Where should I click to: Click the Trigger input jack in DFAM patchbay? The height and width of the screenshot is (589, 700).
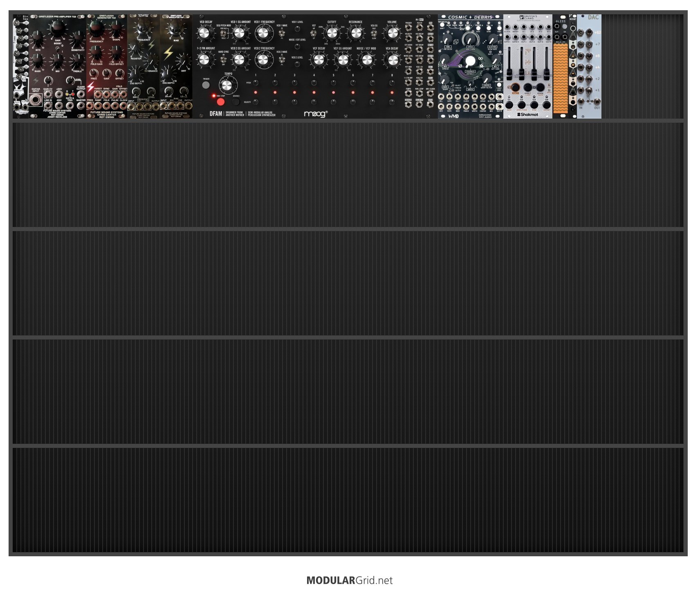point(408,27)
